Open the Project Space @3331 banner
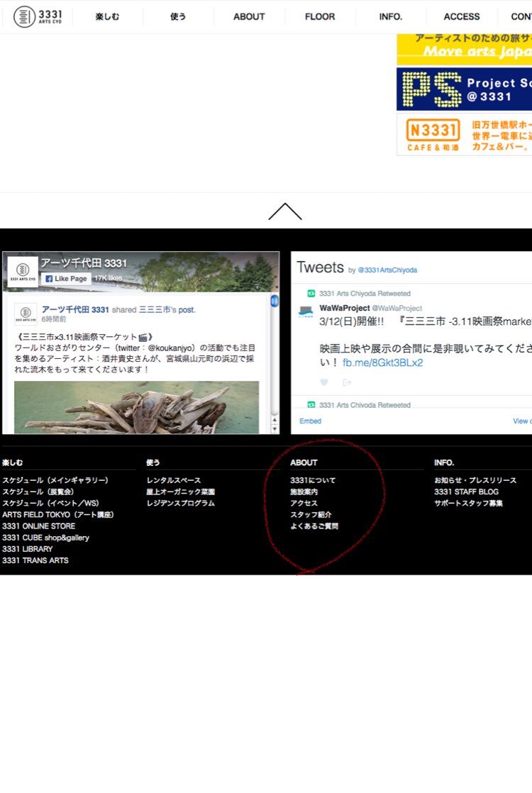Image resolution: width=532 pixels, height=793 pixels. click(464, 89)
